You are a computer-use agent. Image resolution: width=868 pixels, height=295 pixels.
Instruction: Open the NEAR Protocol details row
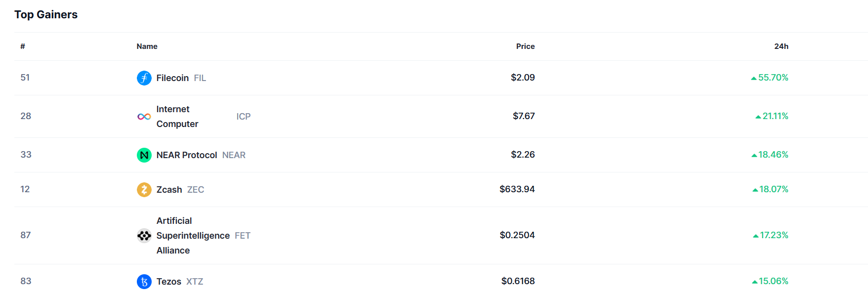187,155
